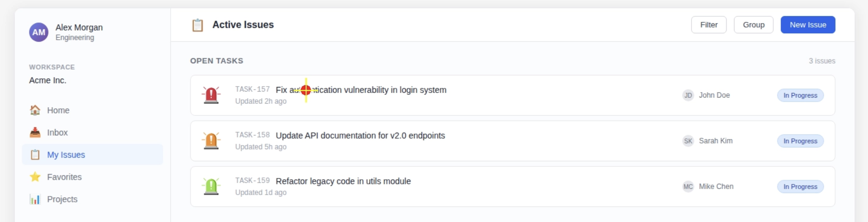Click the In Progress badge on TASK-158

[x=800, y=141]
